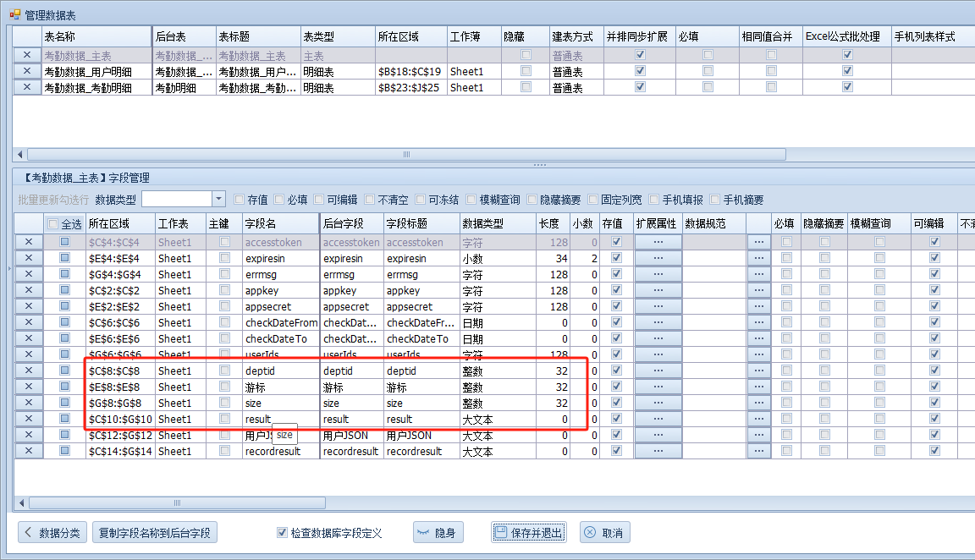Check the 全选 select-all checkbox

pyautogui.click(x=53, y=224)
